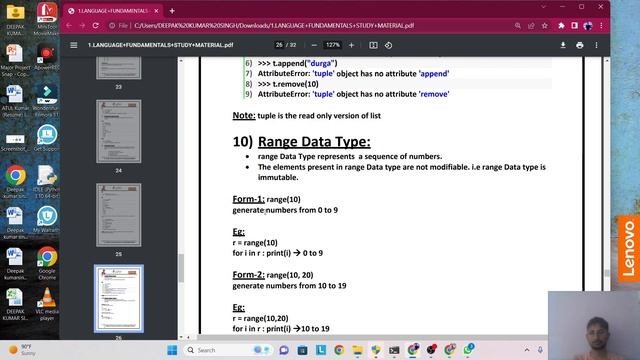The image size is (640, 360).
Task: Open MiniTool MovieMaker desktop icon
Action: (47, 19)
